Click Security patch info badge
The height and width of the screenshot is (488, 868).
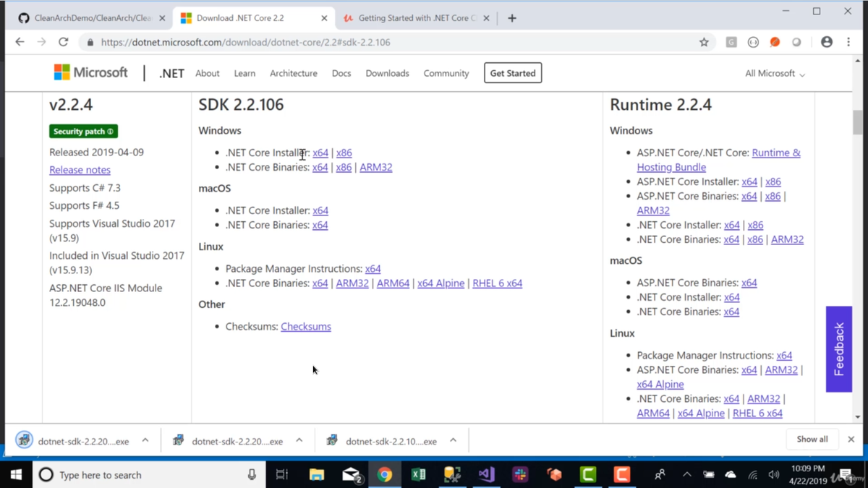84,132
